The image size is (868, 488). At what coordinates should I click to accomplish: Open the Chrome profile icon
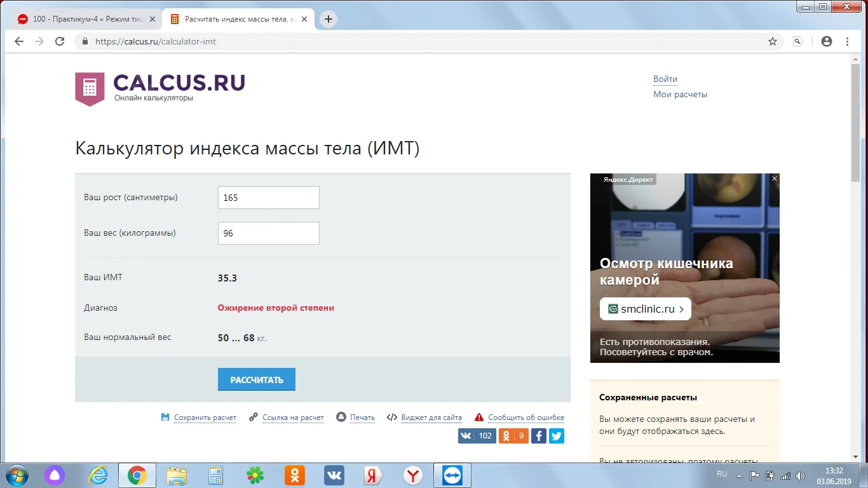[827, 41]
